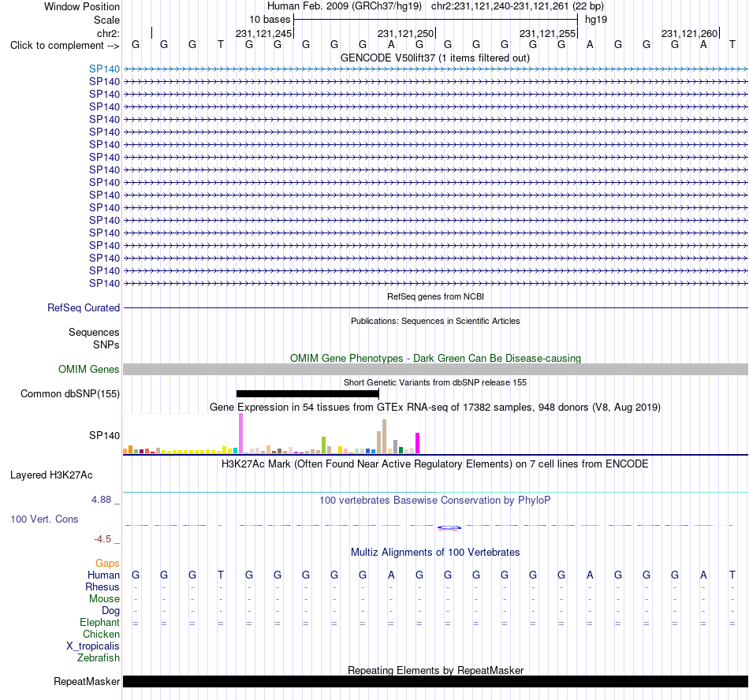Click the Dog species label
Screen dimensions: 749x700
point(110,611)
